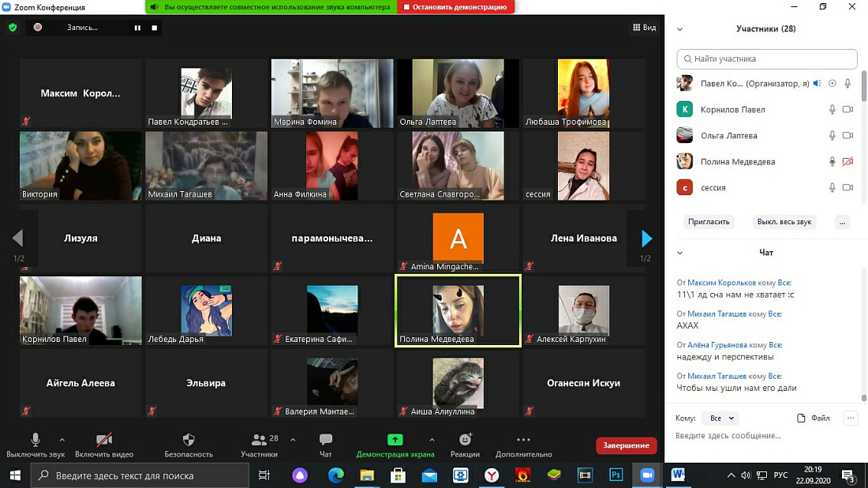
Task: Mute the microphone (Выключить звук)
Action: tap(36, 440)
